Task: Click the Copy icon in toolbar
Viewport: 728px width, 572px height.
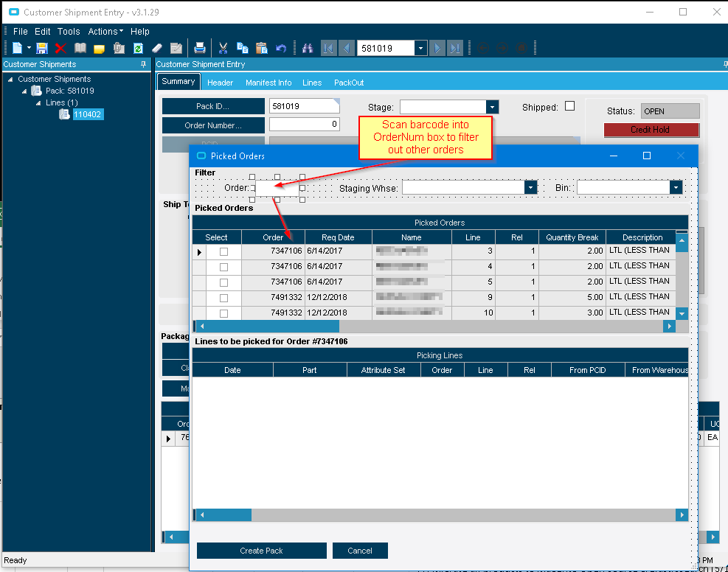Action: point(243,48)
